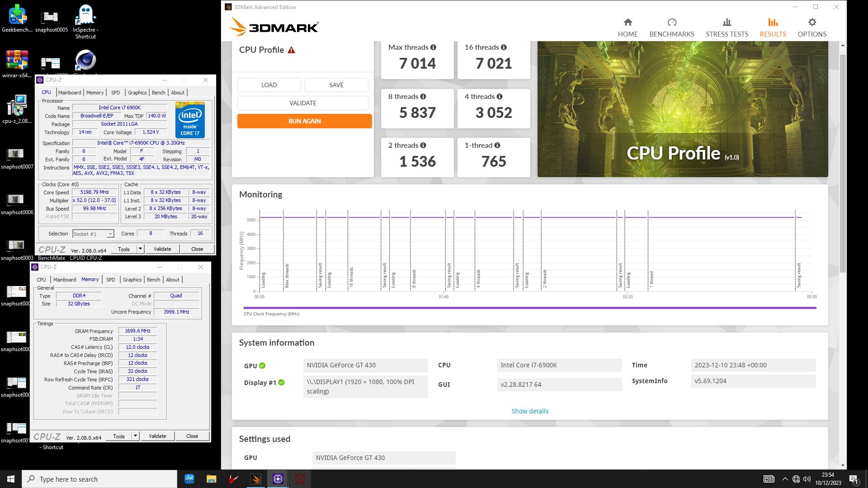868x488 pixels.
Task: Click Close button in lower CPU-Z window
Action: [192, 436]
